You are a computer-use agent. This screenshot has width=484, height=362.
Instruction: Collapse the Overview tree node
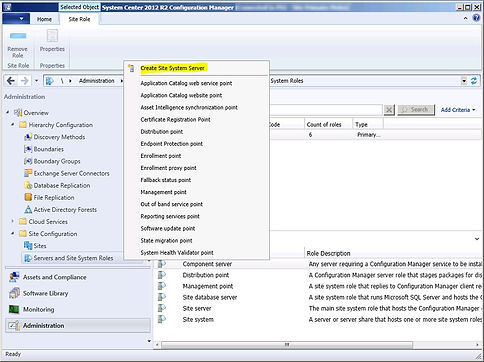point(7,113)
